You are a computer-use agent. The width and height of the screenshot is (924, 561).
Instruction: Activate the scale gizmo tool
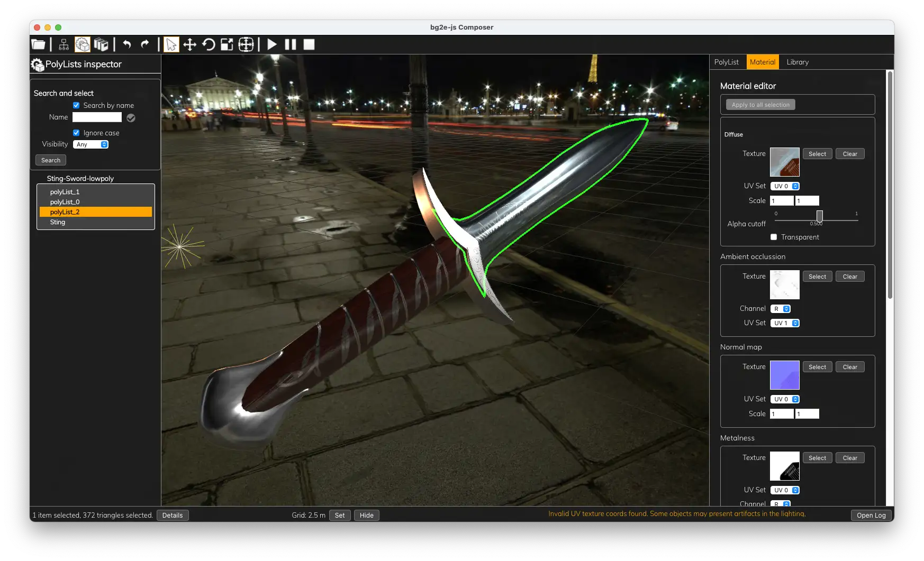(x=227, y=44)
